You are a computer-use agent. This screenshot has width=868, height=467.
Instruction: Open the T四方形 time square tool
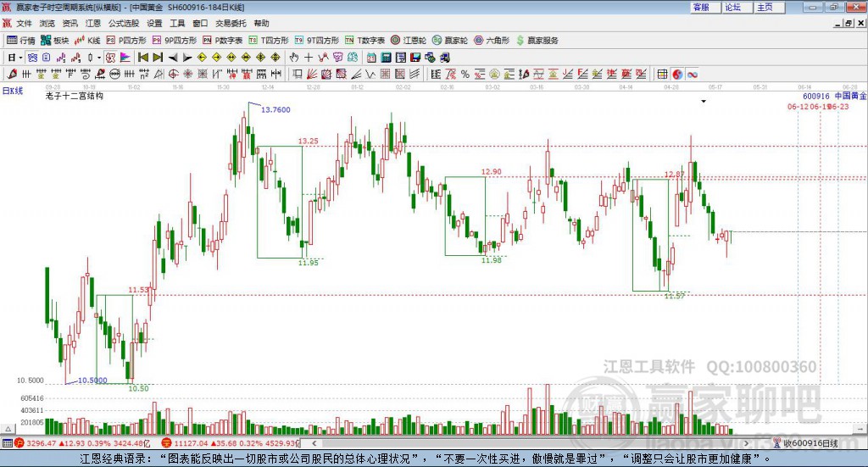click(x=269, y=41)
